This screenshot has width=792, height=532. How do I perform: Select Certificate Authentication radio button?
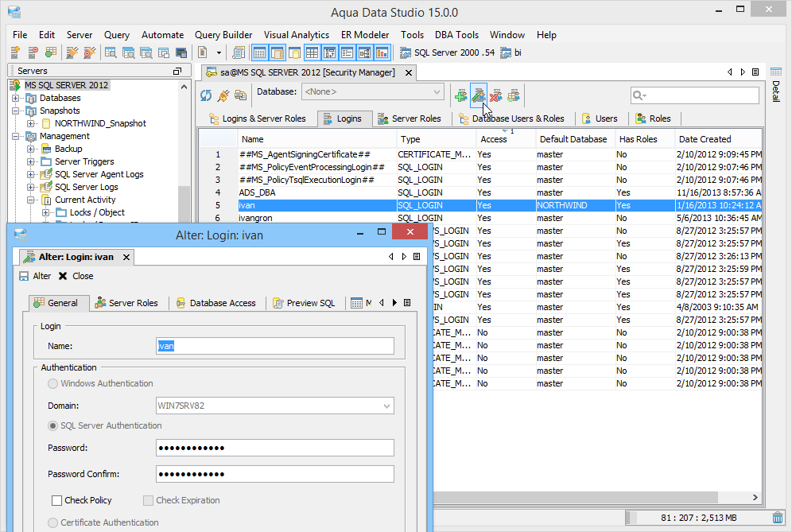tap(52, 523)
